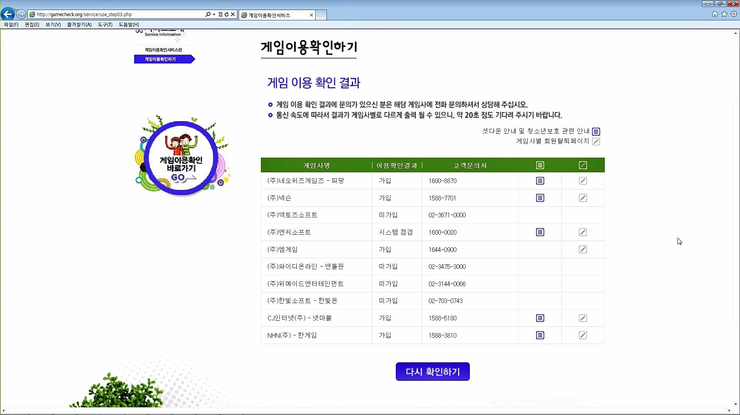Open shutdown guide icon for (주)넥슨
Image resolution: width=740 pixels, height=415 pixels.
pyautogui.click(x=540, y=198)
